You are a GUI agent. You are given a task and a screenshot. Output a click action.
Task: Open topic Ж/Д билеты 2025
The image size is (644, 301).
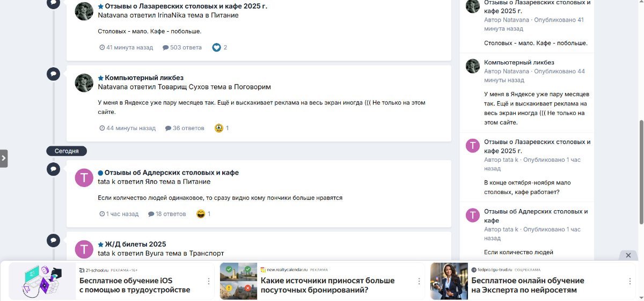(135, 244)
